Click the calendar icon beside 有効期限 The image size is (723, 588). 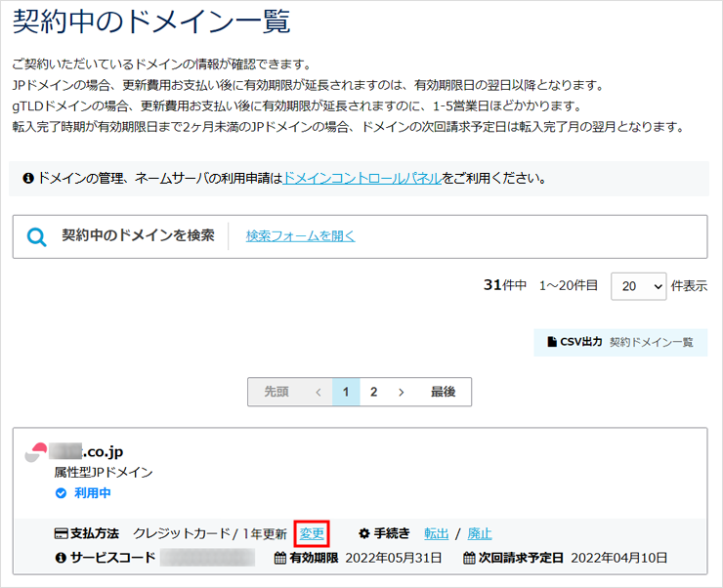click(x=280, y=558)
